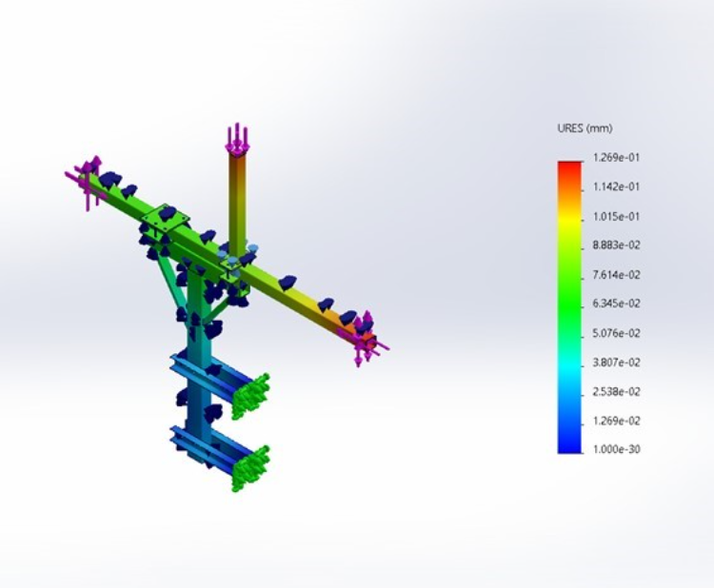This screenshot has height=588, width=714.
Task: Click the green fixture arrows on lower bracket
Action: (x=250, y=469)
